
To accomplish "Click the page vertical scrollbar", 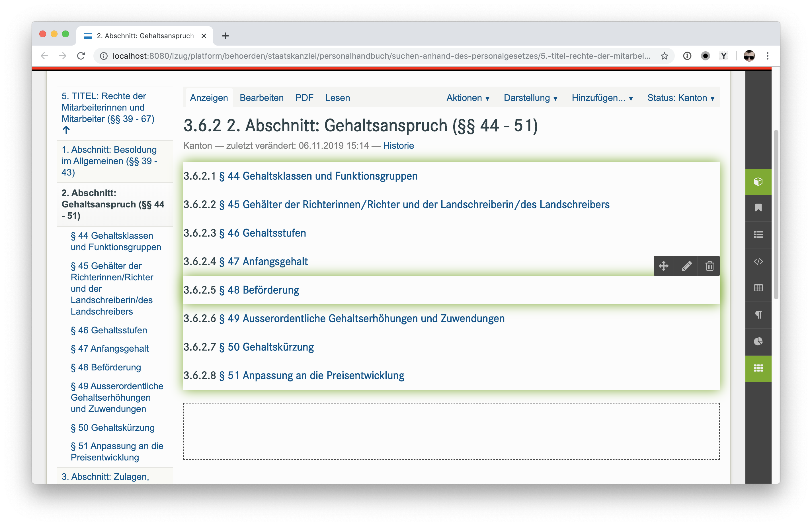I will pos(776,214).
